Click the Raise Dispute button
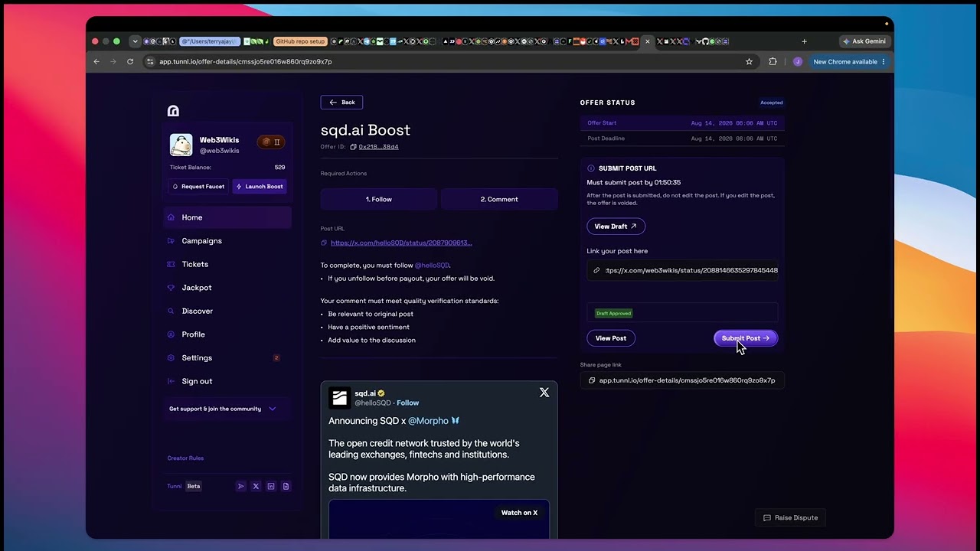This screenshot has width=980, height=551. 791,518
